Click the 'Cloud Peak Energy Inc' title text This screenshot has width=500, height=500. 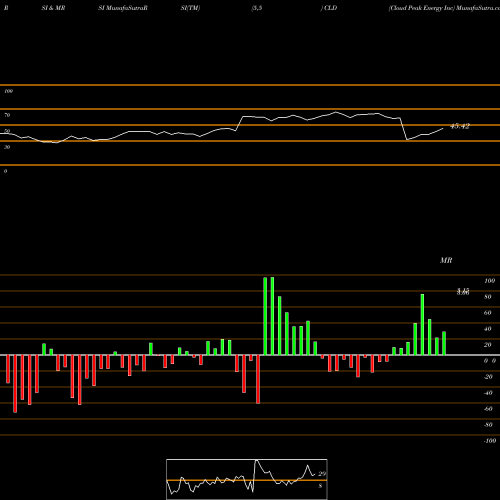click(422, 8)
